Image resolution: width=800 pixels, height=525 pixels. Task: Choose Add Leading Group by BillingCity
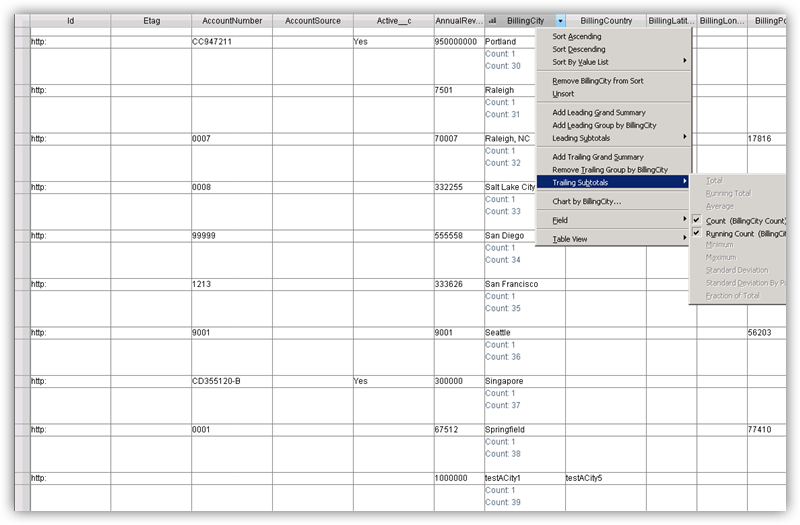coord(604,125)
